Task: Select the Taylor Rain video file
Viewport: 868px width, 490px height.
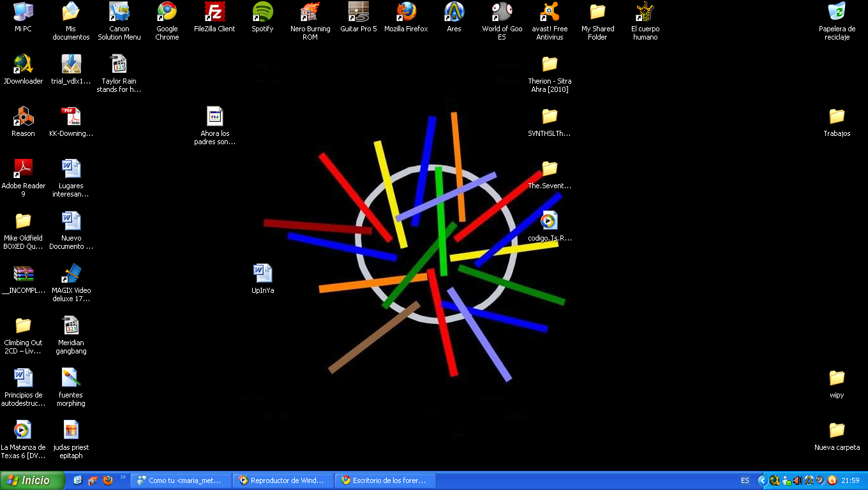Action: pos(119,74)
